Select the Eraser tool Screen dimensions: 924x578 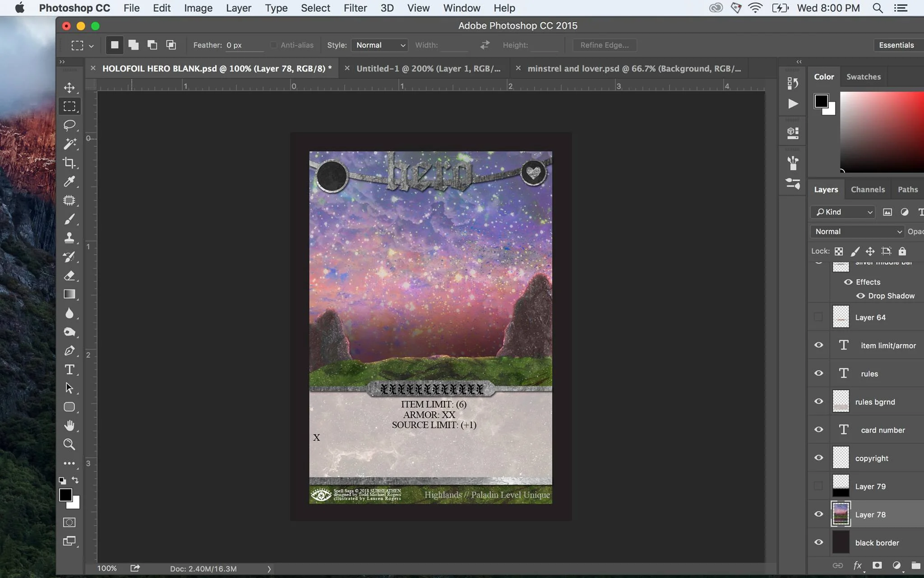(x=69, y=275)
